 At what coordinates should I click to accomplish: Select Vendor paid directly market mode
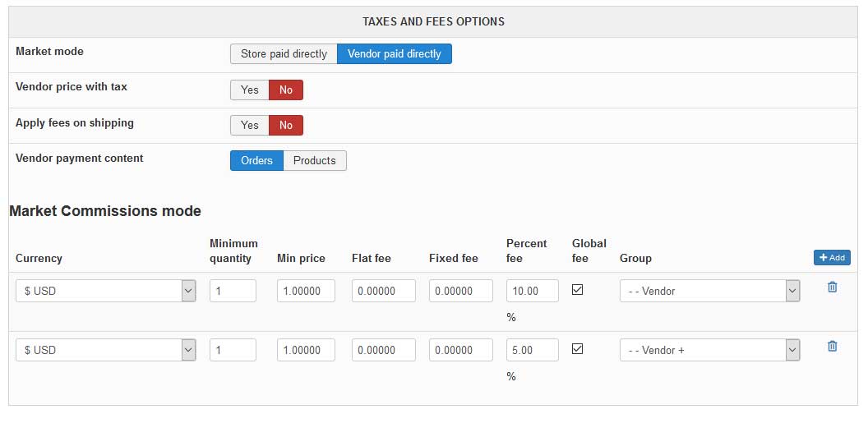tap(395, 54)
